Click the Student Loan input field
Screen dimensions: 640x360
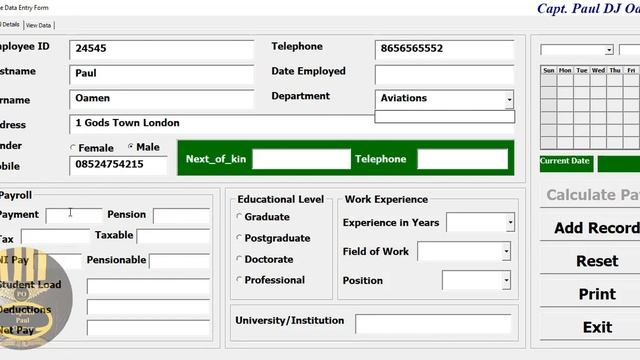[149, 286]
